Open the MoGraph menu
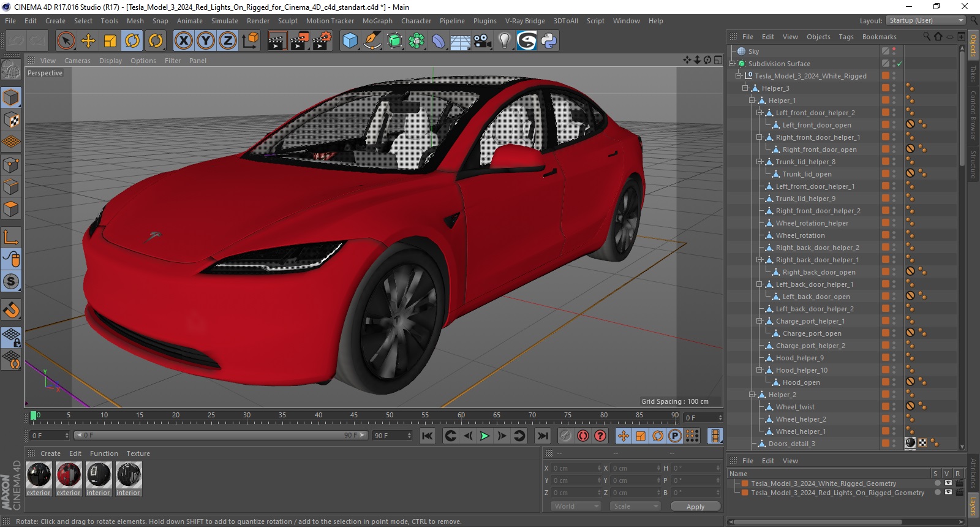The width and height of the screenshot is (980, 527). [x=377, y=21]
